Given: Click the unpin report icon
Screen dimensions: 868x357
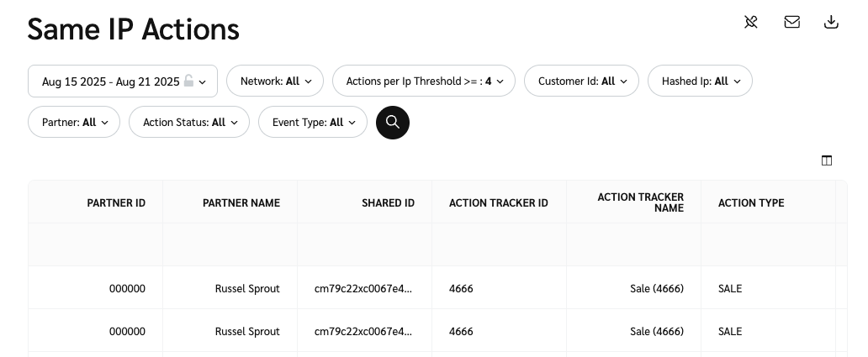Looking at the screenshot, I should [751, 23].
